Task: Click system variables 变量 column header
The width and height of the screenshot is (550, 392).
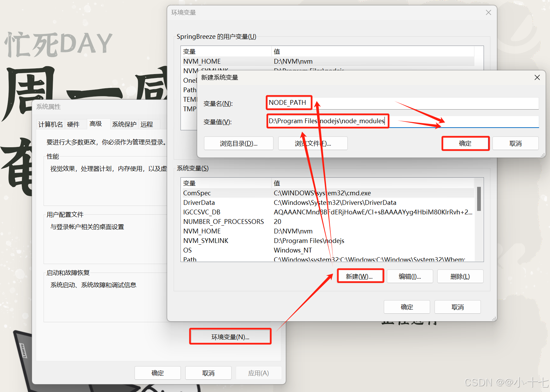Action: (x=226, y=183)
